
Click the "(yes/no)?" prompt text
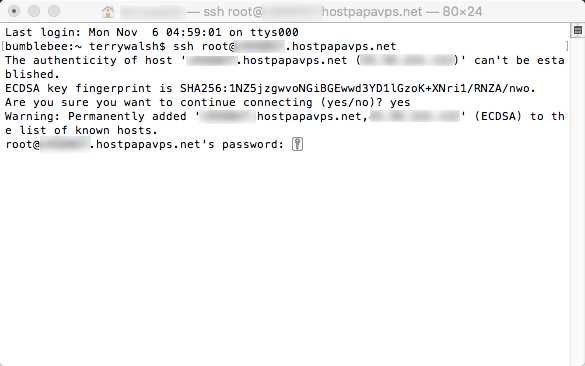(352, 103)
